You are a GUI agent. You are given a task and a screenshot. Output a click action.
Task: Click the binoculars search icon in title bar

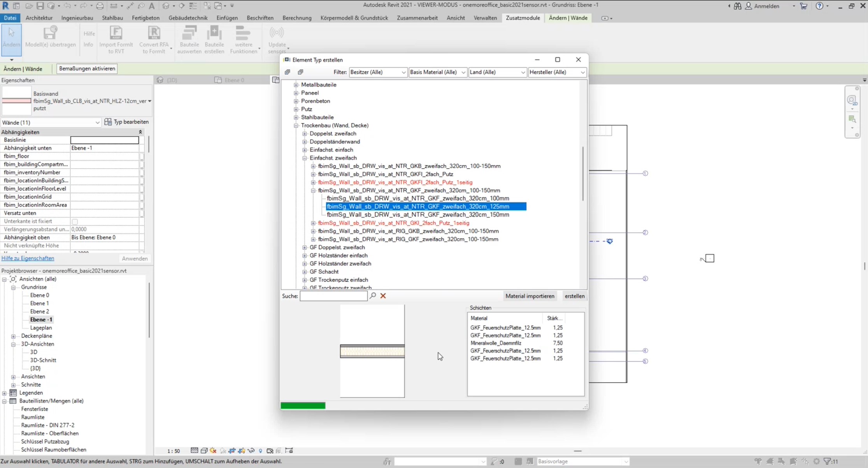pyautogui.click(x=737, y=6)
